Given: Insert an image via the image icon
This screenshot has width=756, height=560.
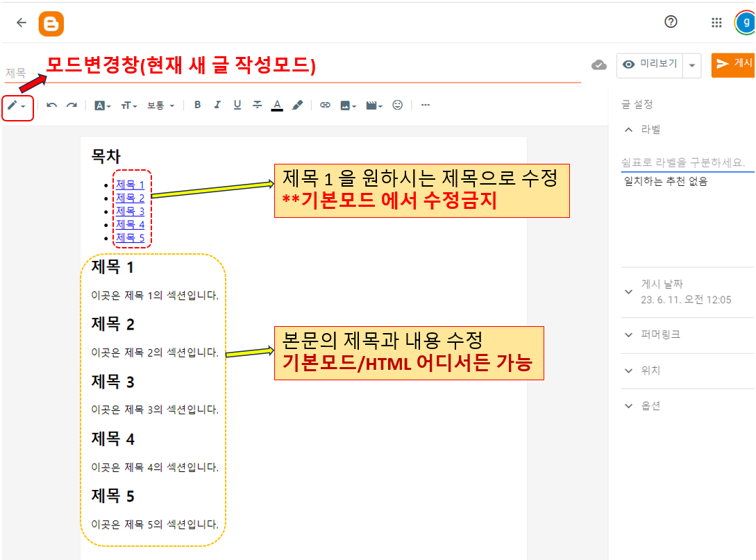Looking at the screenshot, I should point(345,105).
